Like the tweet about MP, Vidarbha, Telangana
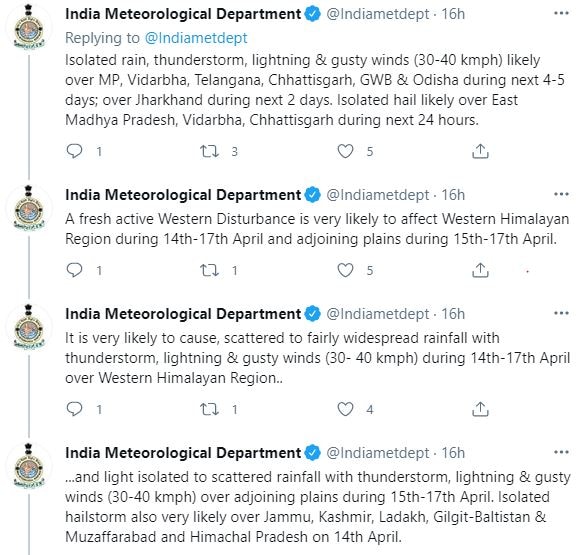Image resolution: width=581 pixels, height=555 pixels. tap(345, 151)
